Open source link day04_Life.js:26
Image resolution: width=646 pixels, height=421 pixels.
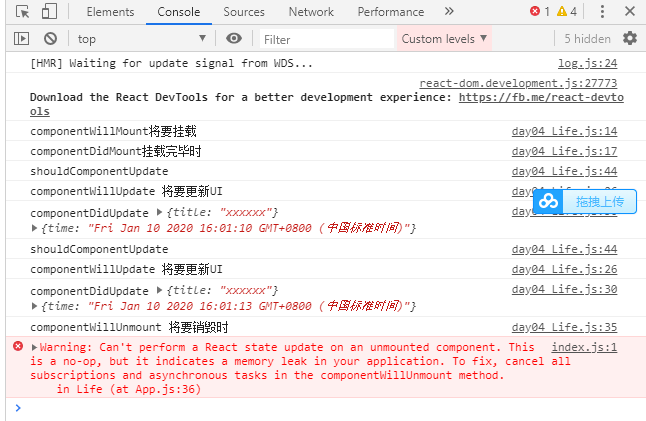coord(564,269)
